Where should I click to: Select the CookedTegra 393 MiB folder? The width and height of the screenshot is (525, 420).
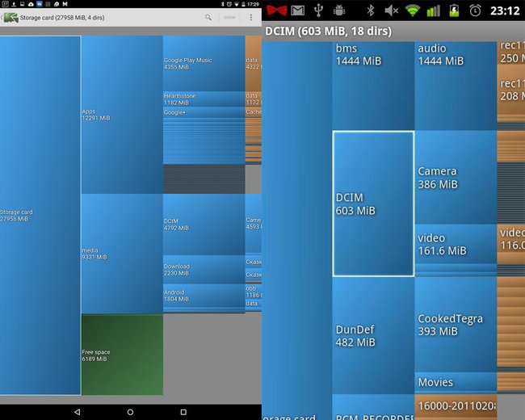pyautogui.click(x=456, y=324)
